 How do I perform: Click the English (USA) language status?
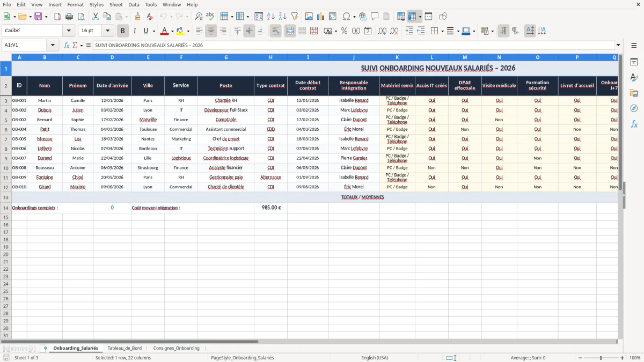(x=375, y=358)
